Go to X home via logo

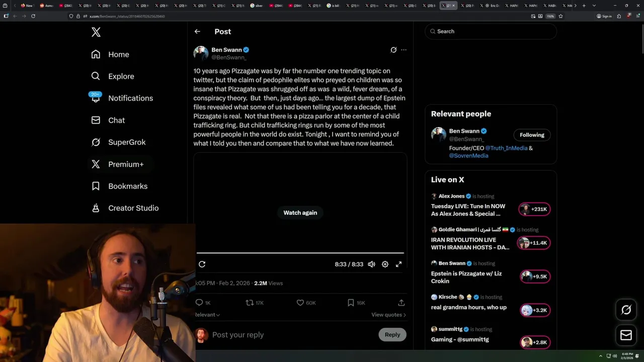96,32
